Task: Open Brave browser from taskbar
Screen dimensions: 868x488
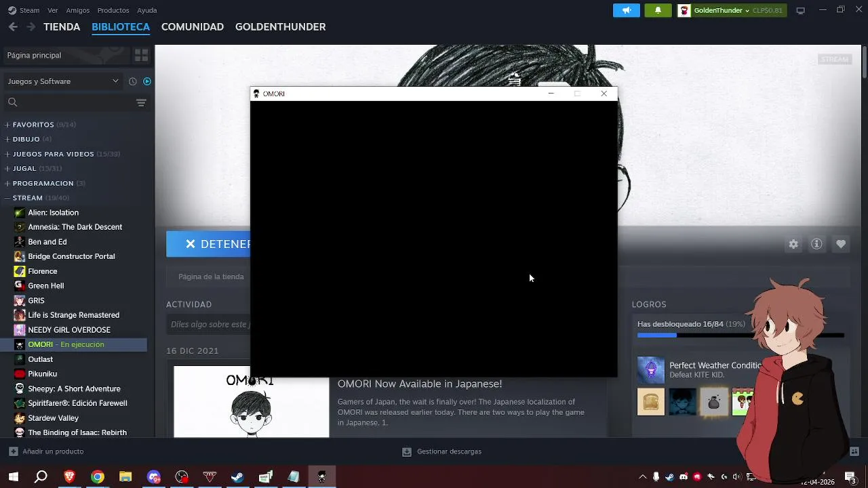Action: click(x=69, y=477)
